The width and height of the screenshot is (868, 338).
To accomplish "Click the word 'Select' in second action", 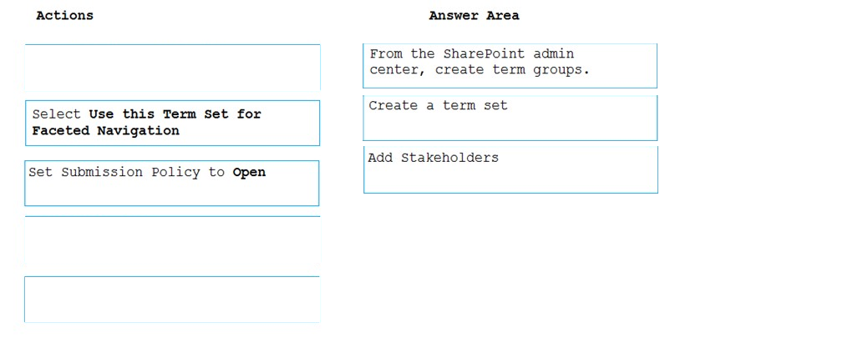I will point(57,114).
